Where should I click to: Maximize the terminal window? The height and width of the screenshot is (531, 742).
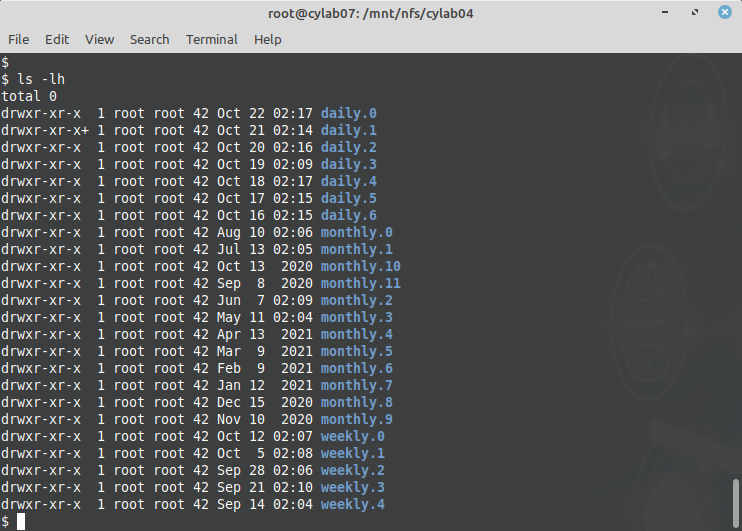(695, 12)
